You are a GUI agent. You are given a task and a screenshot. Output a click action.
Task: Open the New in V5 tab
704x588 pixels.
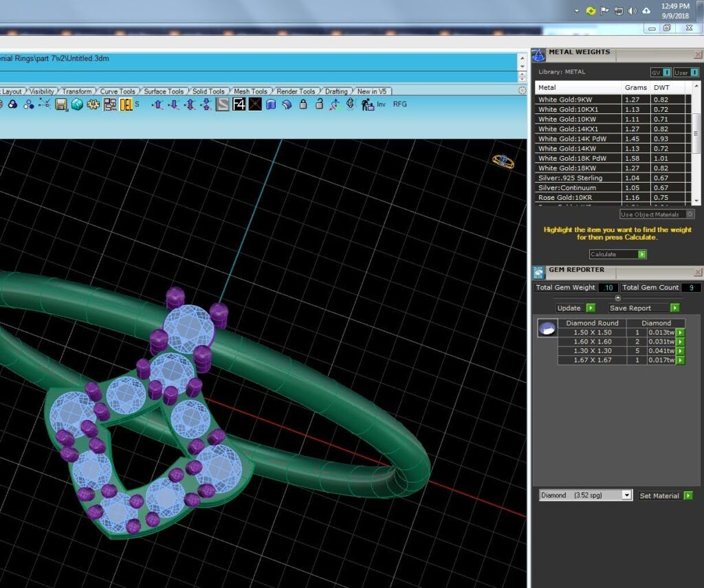coord(372,91)
